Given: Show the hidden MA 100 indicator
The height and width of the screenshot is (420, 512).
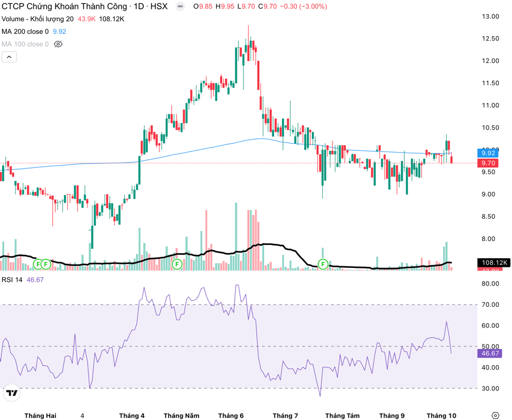Looking at the screenshot, I should click(x=58, y=44).
